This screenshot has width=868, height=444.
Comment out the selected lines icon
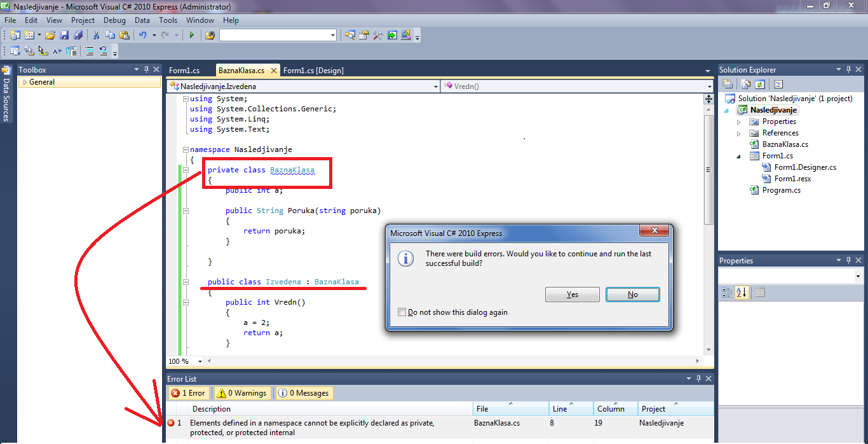pyautogui.click(x=90, y=51)
